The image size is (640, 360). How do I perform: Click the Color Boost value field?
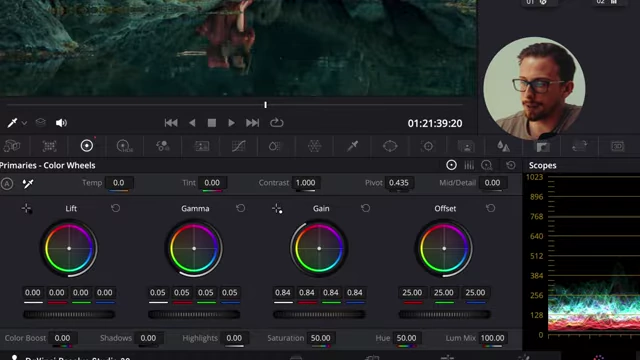pyautogui.click(x=62, y=338)
